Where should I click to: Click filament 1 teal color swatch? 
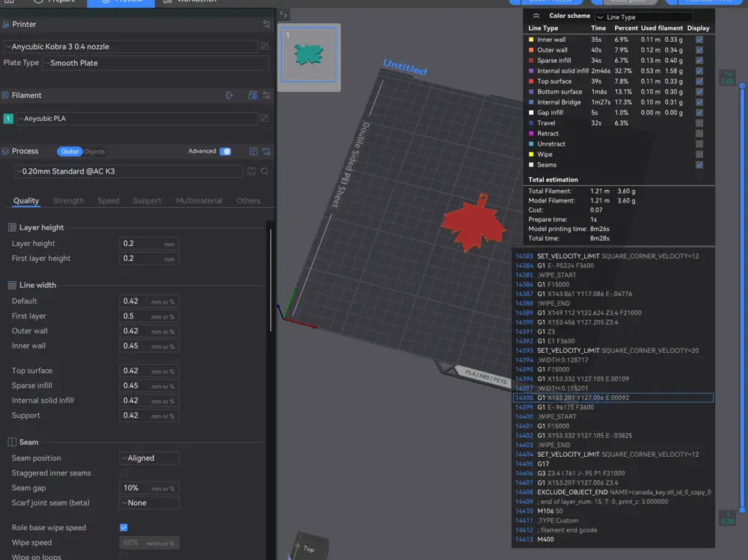click(x=8, y=118)
